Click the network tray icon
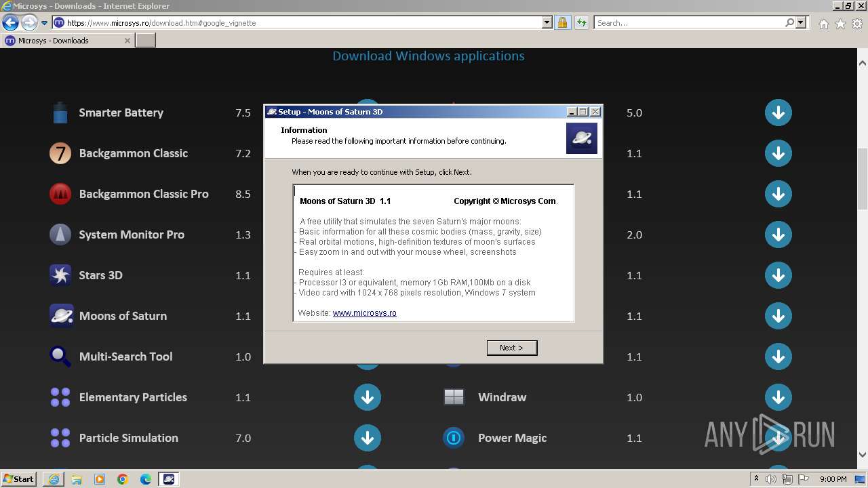 (x=787, y=479)
